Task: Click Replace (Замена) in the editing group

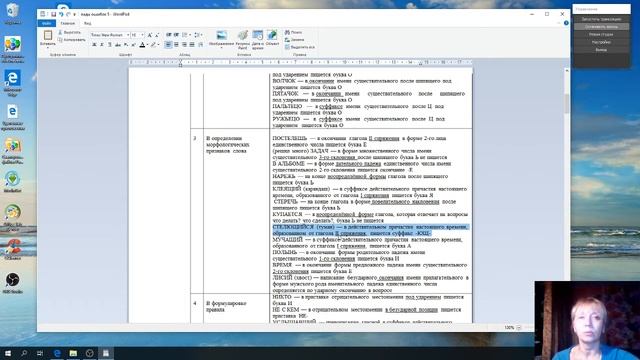Action: [295, 40]
